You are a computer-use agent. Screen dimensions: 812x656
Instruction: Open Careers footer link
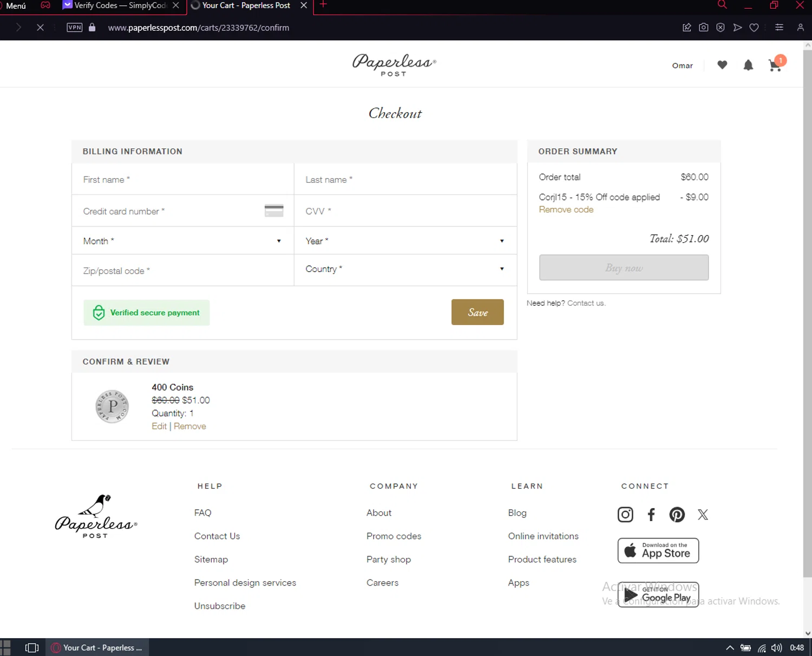(382, 582)
